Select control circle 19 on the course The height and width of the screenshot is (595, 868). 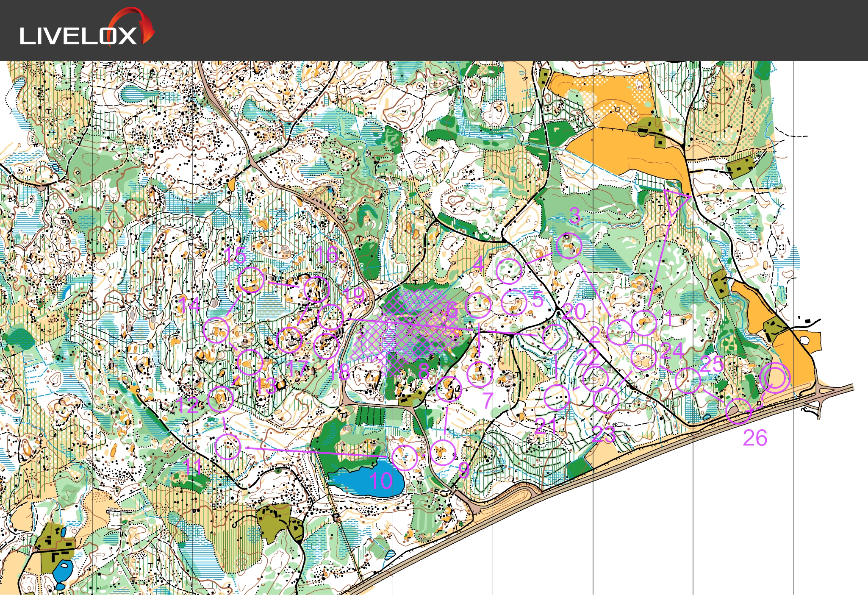pyautogui.click(x=330, y=317)
